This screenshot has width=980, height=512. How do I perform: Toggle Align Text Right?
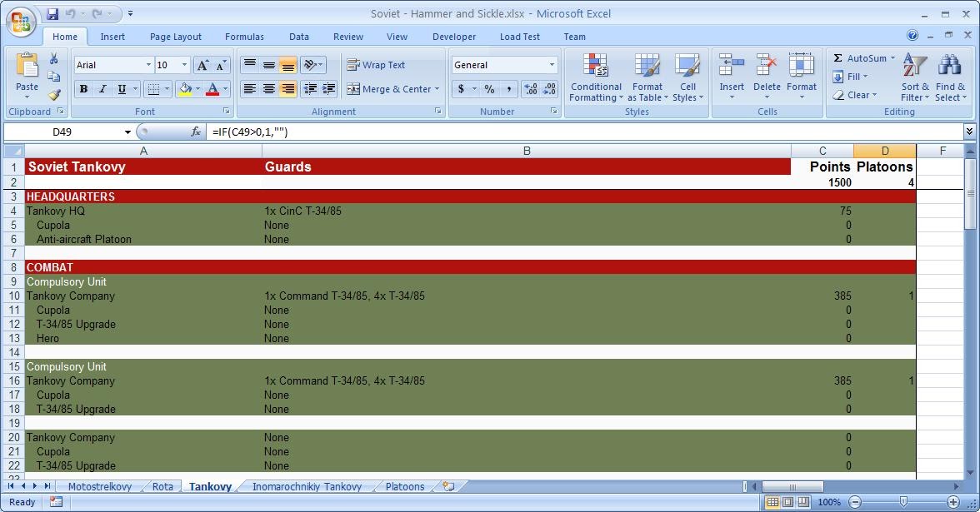tap(288, 89)
